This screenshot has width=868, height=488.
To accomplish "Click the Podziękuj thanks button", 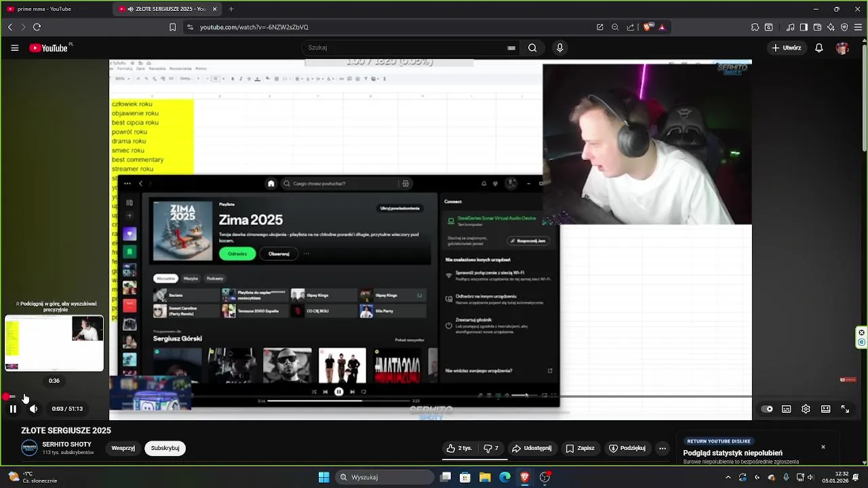I will (x=627, y=448).
